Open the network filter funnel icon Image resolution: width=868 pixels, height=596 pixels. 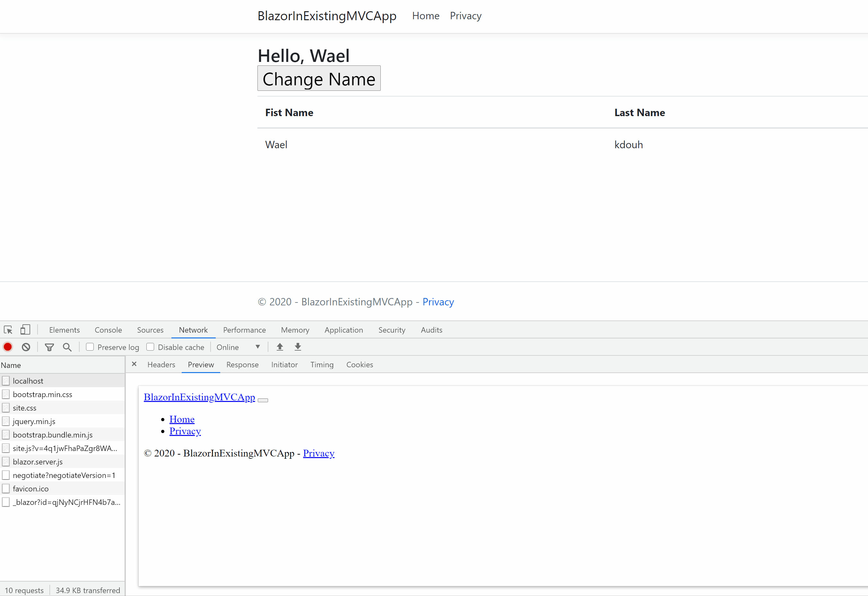pyautogui.click(x=49, y=347)
